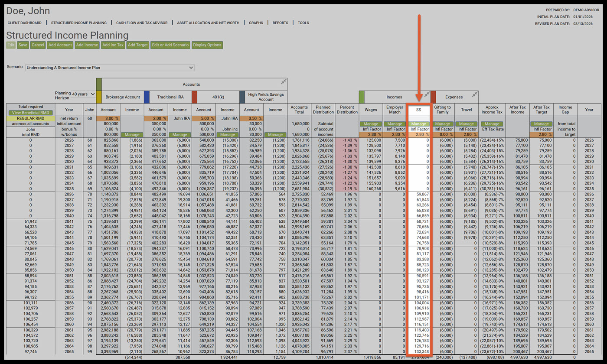The width and height of the screenshot is (607, 364).
Task: Click the Edit button
Action: 11,45
